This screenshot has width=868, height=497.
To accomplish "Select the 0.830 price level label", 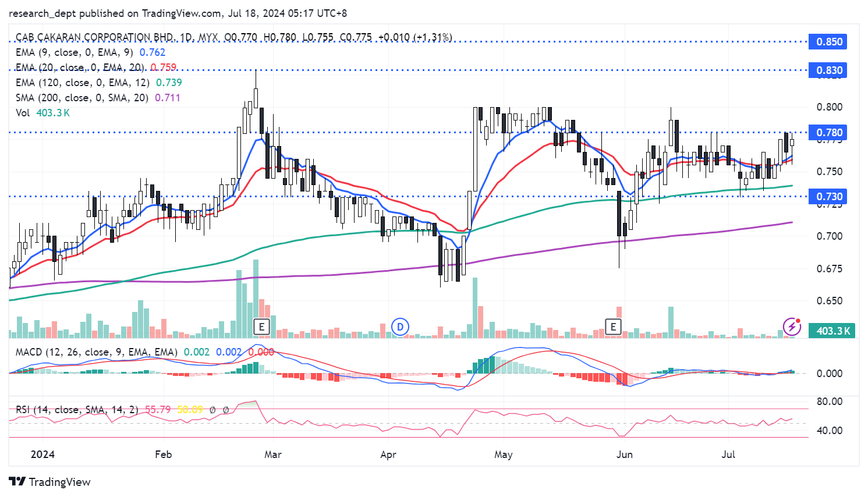I will (x=829, y=70).
